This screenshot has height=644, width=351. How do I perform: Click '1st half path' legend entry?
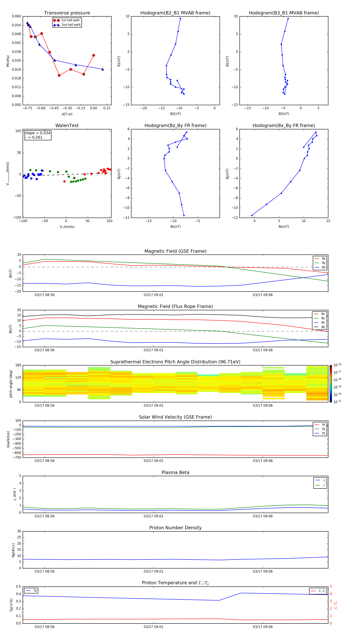(67, 20)
